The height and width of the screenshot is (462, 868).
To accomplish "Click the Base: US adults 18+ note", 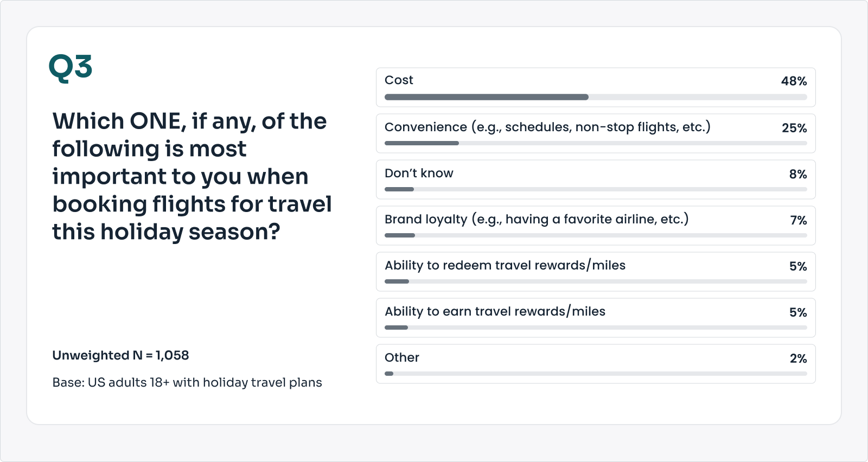I will [x=187, y=382].
